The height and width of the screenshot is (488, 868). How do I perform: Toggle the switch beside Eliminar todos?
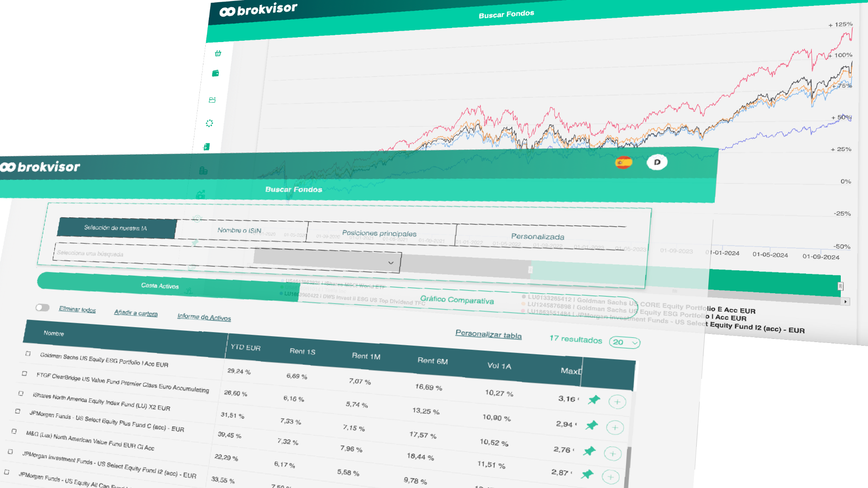tap(42, 308)
